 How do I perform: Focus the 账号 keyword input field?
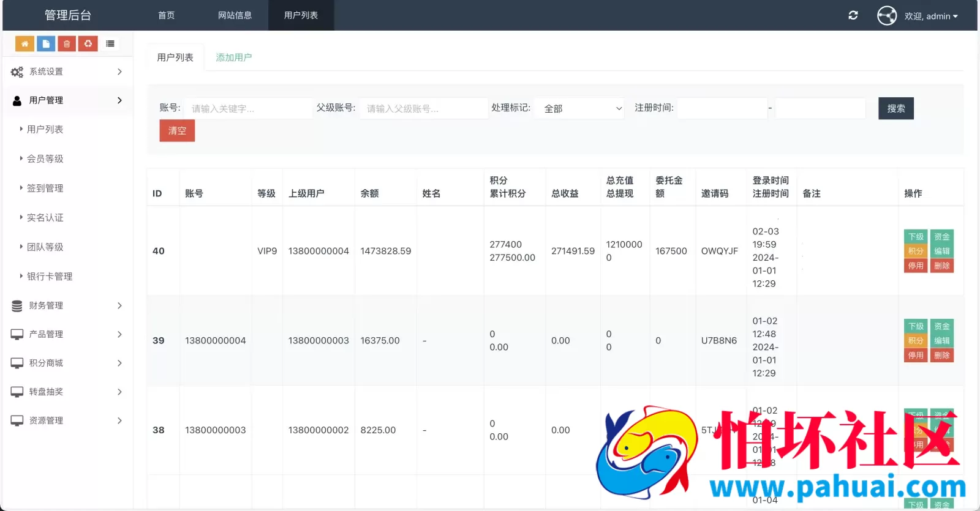pos(248,108)
